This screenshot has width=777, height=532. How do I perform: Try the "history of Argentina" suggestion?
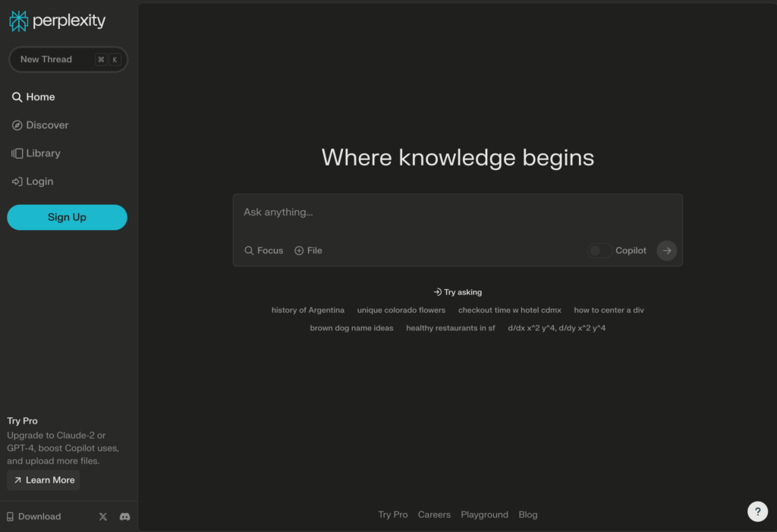[x=307, y=310]
